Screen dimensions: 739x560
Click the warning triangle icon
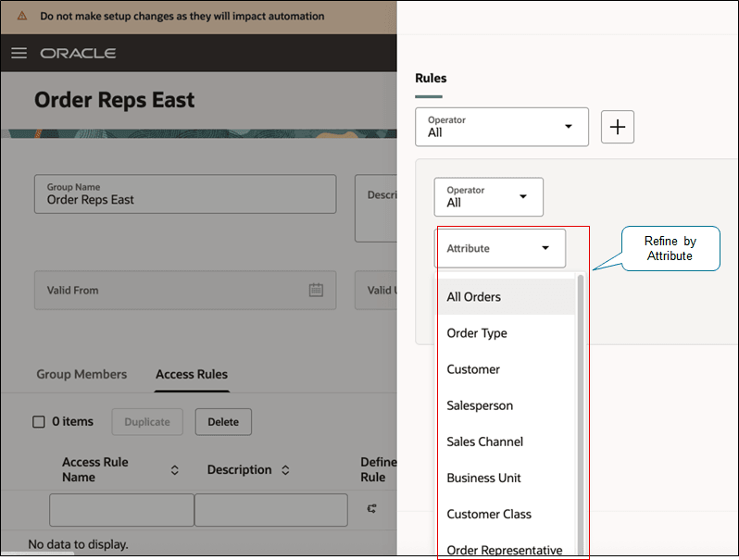click(x=21, y=16)
